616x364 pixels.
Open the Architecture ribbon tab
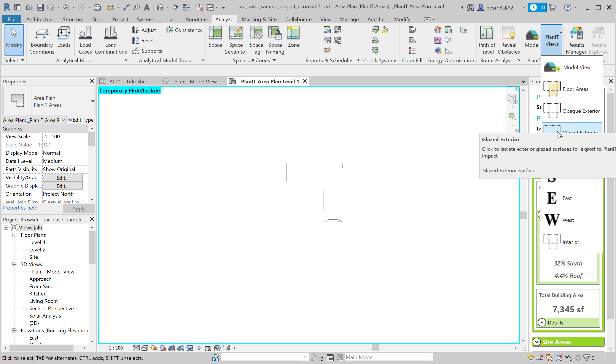(x=40, y=19)
